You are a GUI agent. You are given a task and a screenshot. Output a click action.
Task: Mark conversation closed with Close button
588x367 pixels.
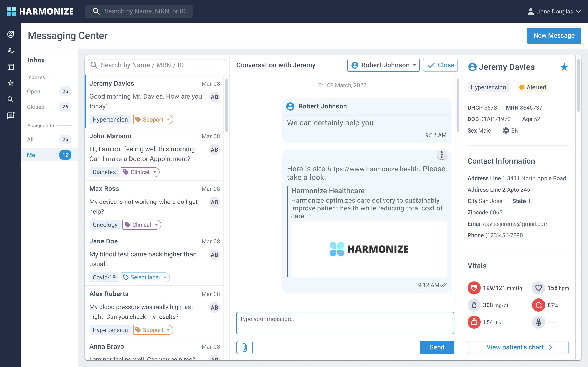click(x=440, y=65)
